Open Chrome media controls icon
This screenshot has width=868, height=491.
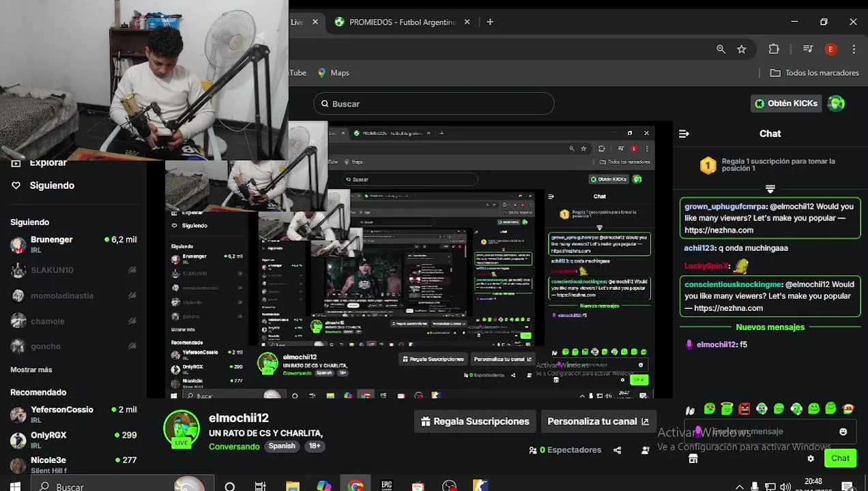pyautogui.click(x=808, y=49)
